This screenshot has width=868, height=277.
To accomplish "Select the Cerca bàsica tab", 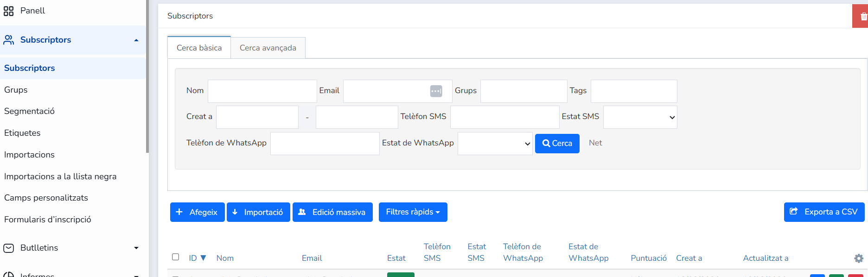I will [199, 48].
